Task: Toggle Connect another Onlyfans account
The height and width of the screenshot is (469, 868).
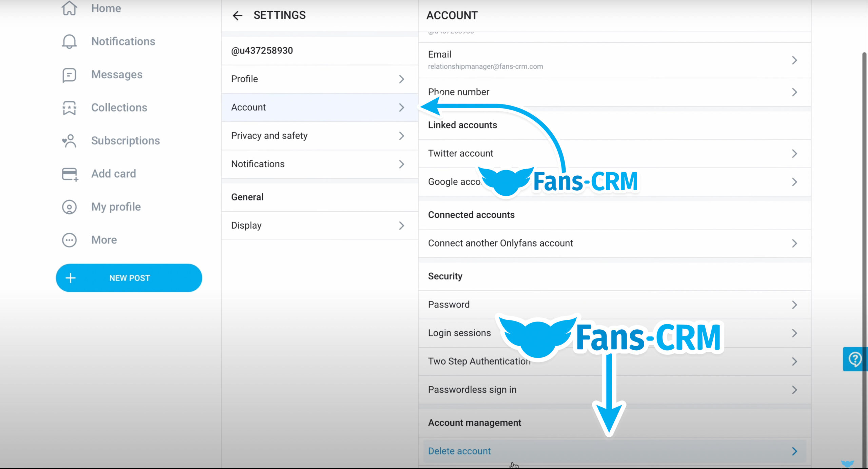Action: click(x=614, y=243)
